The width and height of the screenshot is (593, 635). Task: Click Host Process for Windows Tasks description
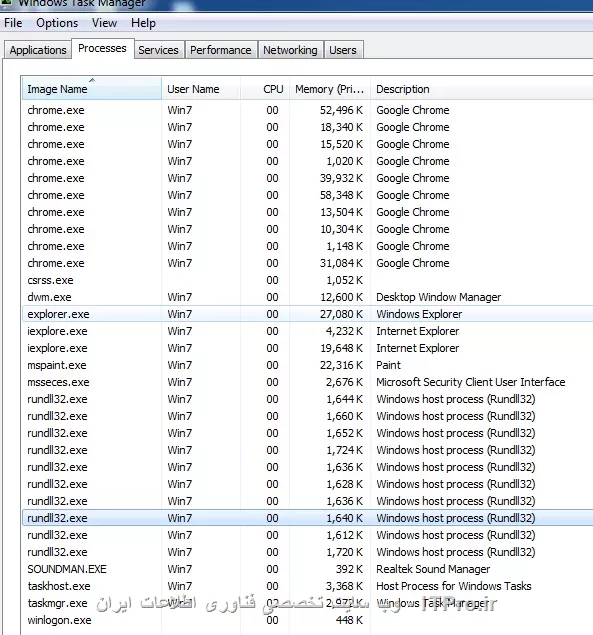454,586
